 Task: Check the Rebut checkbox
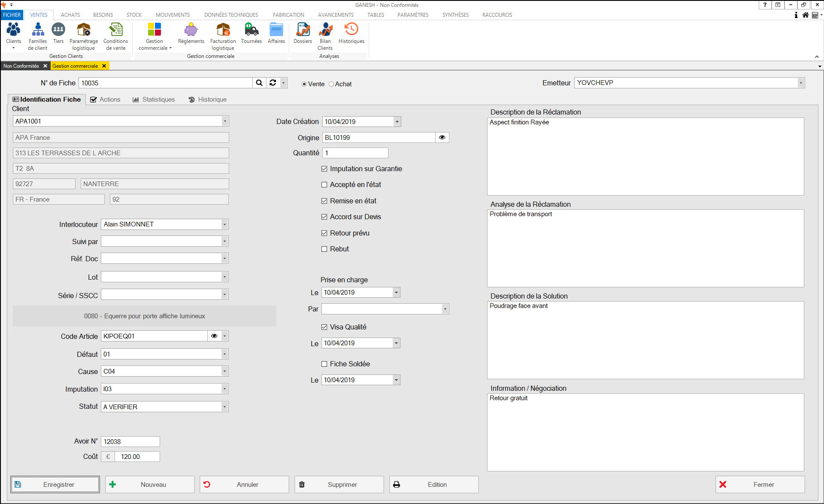pyautogui.click(x=324, y=249)
